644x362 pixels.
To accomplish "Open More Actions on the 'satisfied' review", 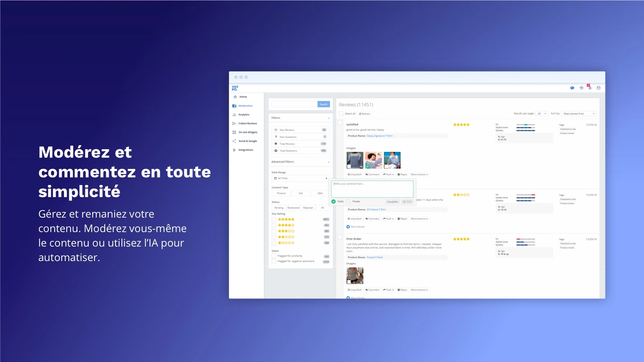I will click(419, 175).
